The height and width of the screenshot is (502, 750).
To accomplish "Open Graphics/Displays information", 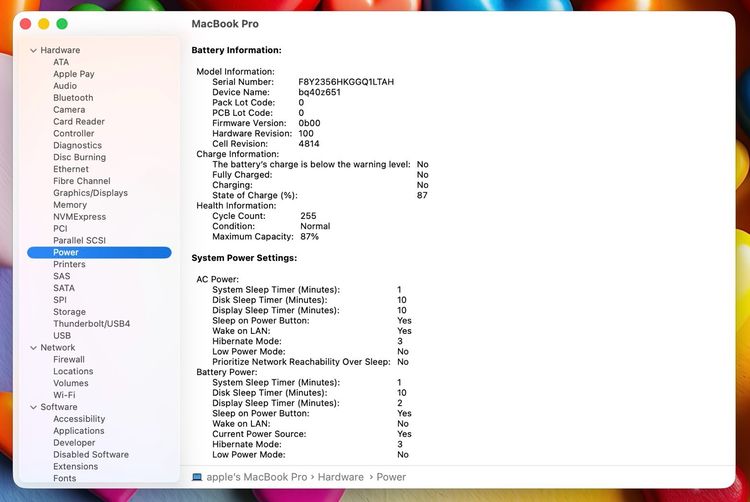I will pyautogui.click(x=90, y=193).
